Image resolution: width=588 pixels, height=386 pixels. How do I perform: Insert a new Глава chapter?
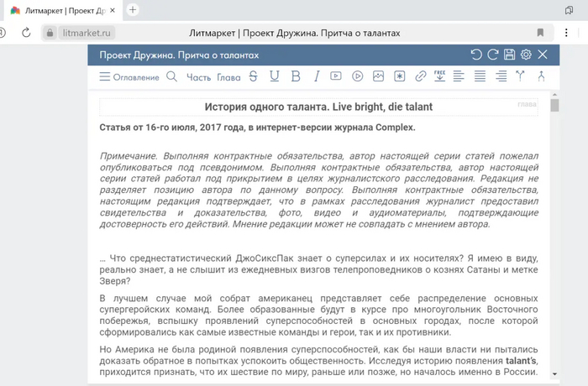(228, 77)
